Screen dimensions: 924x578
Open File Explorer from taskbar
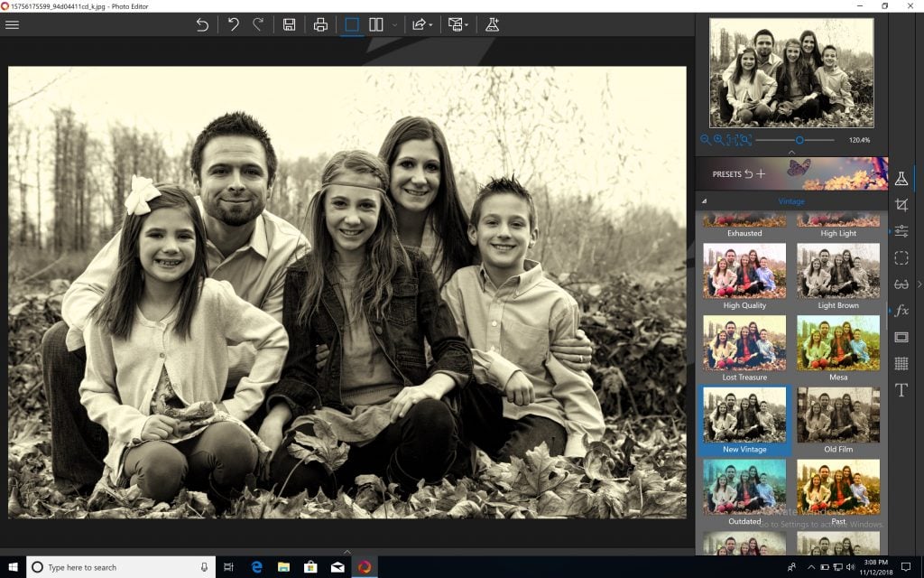tap(283, 567)
